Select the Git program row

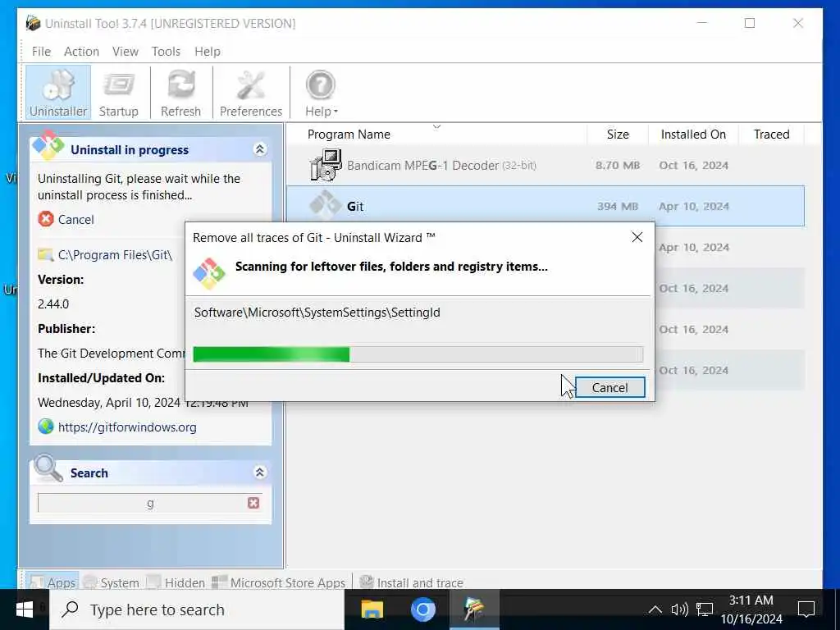coord(546,206)
